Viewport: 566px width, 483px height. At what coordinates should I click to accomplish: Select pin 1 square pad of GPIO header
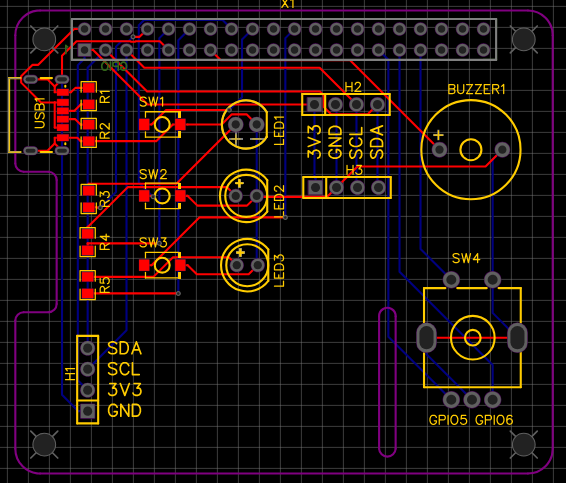point(84,50)
